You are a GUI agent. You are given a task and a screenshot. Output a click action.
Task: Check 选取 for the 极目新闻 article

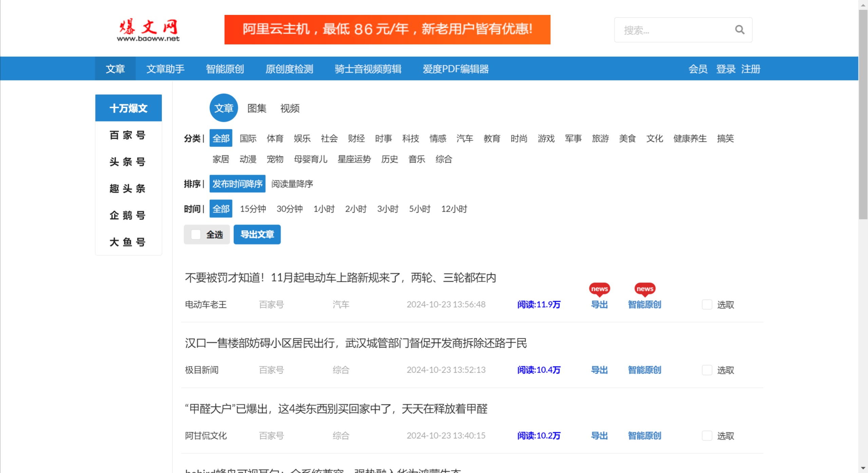[707, 370]
